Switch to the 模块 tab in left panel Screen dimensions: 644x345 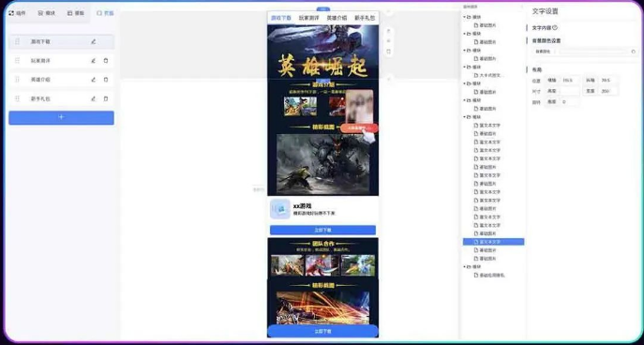47,13
